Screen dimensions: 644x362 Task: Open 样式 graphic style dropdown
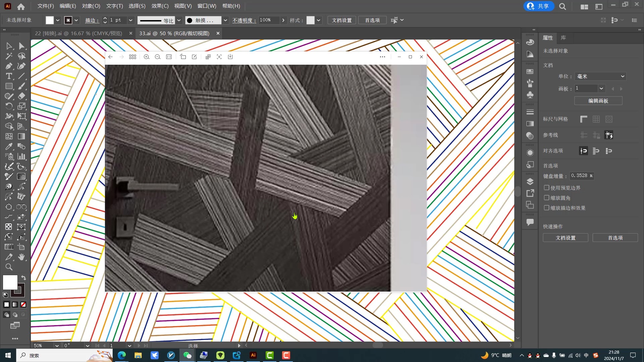click(318, 20)
